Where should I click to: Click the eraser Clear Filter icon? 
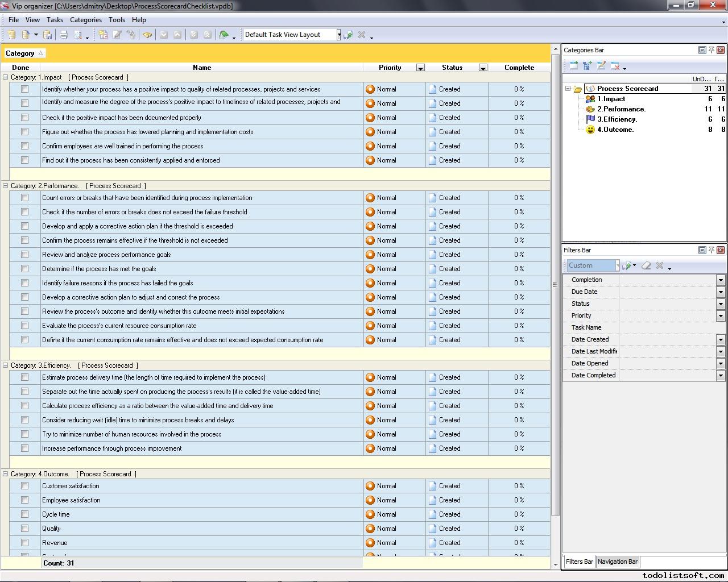coord(646,265)
